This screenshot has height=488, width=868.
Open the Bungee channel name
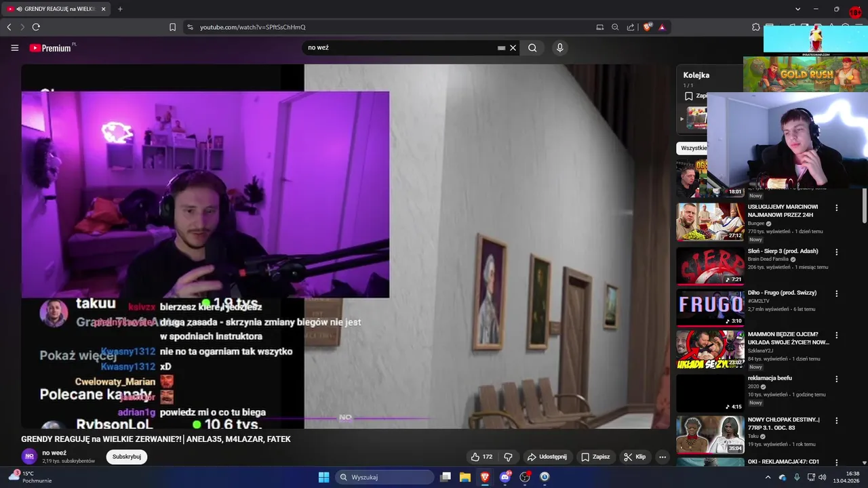coord(756,224)
